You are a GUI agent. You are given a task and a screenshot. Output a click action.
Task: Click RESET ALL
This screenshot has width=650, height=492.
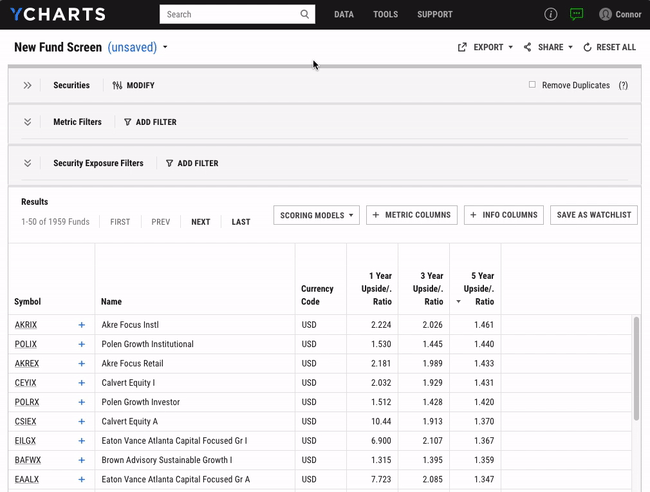tap(609, 47)
